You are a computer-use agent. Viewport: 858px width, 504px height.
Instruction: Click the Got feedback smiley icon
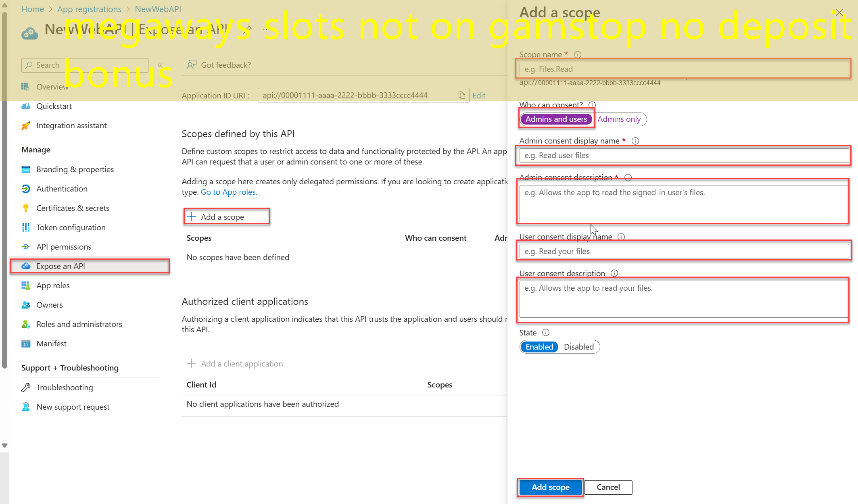(192, 65)
